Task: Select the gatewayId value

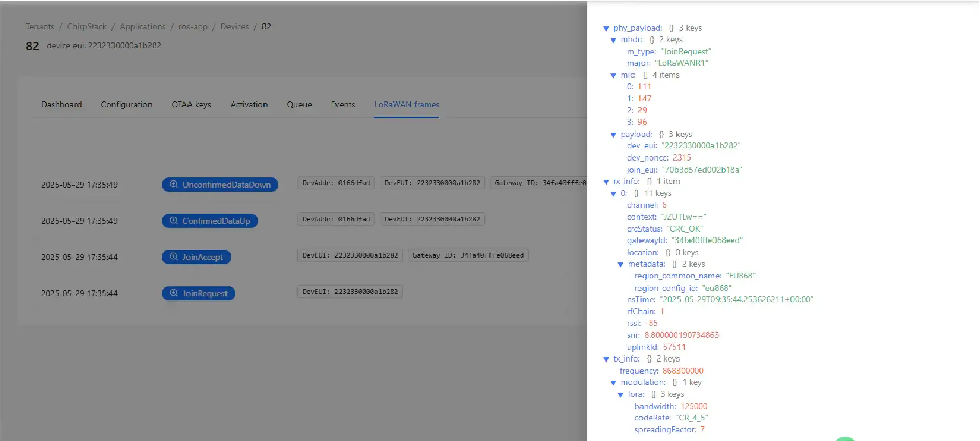Action: point(707,240)
